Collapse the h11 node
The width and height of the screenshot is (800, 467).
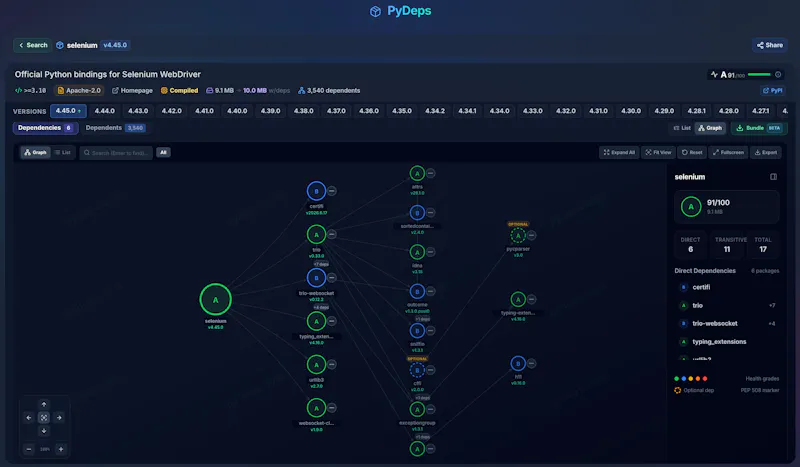(532, 363)
